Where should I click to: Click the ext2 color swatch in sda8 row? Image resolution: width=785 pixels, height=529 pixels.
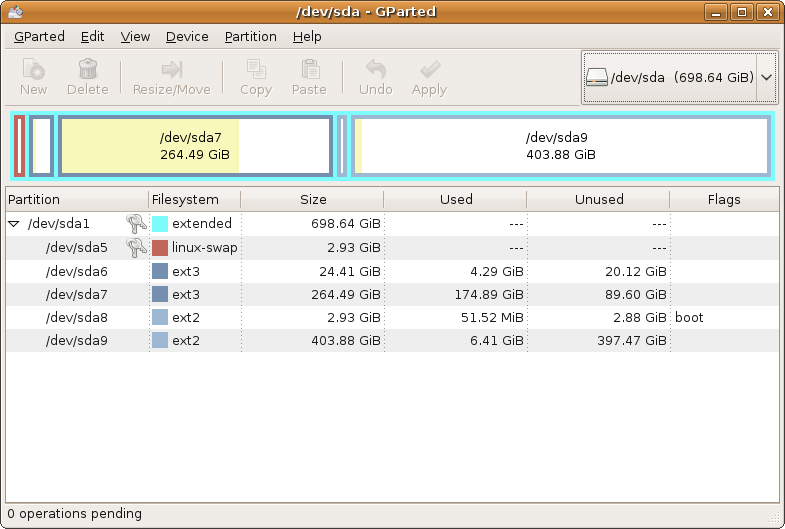pos(160,317)
